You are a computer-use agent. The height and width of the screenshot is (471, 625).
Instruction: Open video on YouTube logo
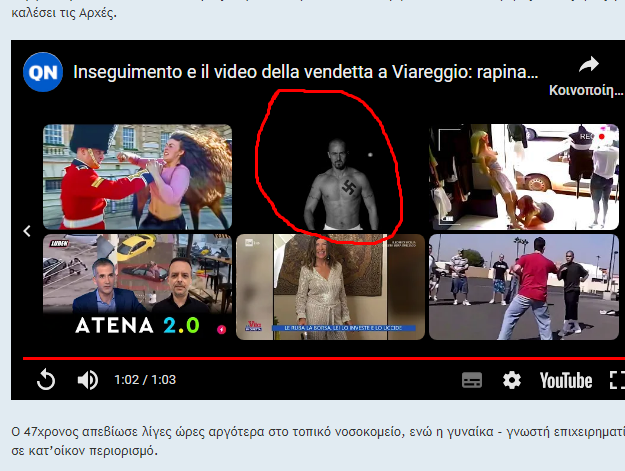click(566, 381)
